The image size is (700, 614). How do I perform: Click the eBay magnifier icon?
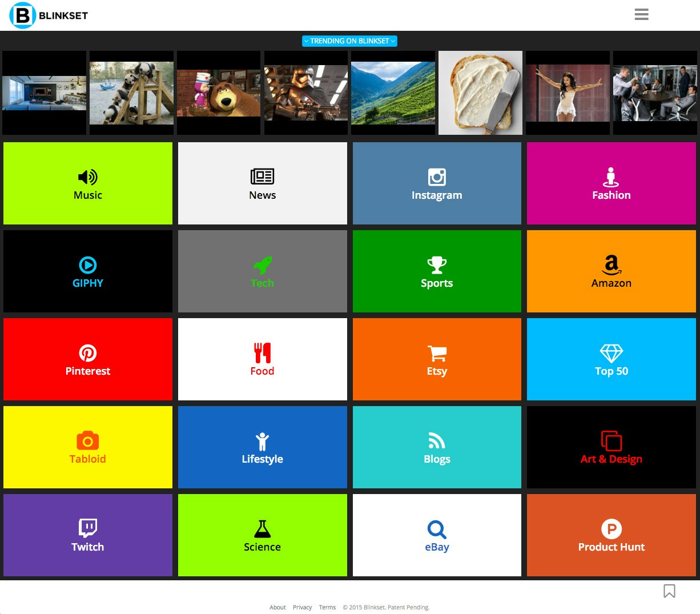tap(437, 529)
